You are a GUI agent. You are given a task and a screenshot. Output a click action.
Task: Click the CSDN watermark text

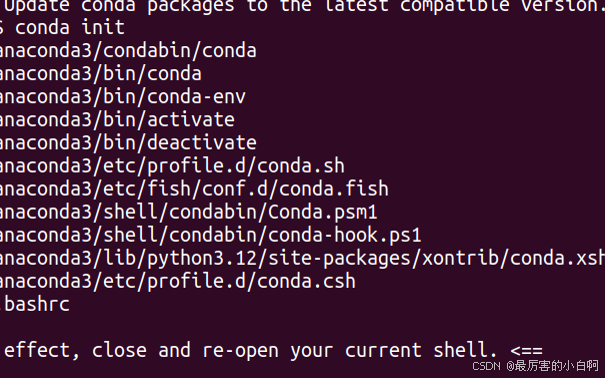(x=536, y=366)
